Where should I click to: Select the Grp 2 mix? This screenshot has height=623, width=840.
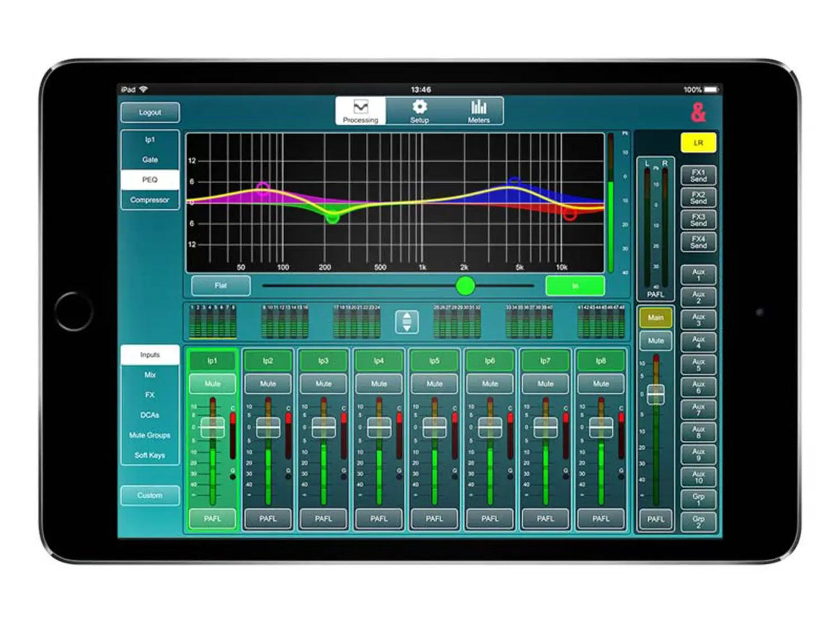point(698,521)
